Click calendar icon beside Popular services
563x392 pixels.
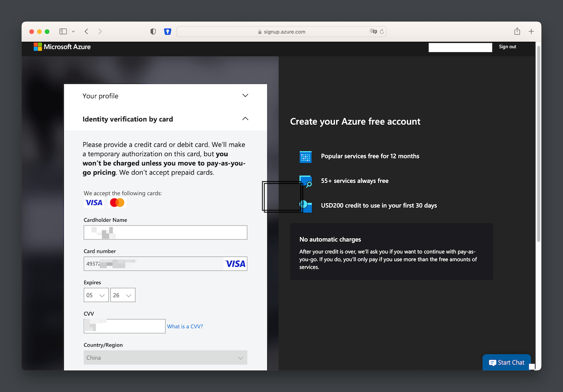point(305,157)
